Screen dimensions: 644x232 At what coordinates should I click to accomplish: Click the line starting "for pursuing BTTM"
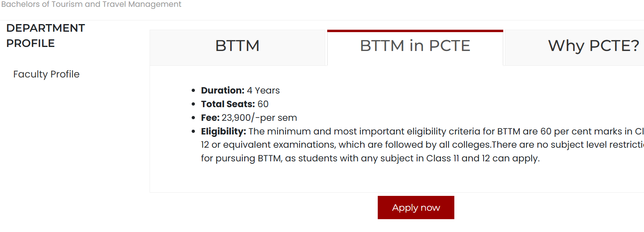point(370,159)
